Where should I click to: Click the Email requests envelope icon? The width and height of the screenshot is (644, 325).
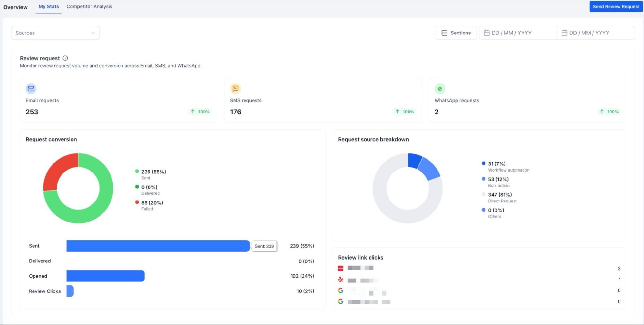coord(31,88)
